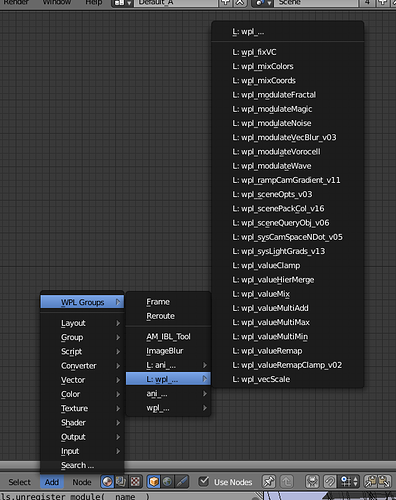Viewport: 396px width, 500px height.
Task: Choose L: wpl_scenePackCol_v16
Action: pyautogui.click(x=288, y=209)
